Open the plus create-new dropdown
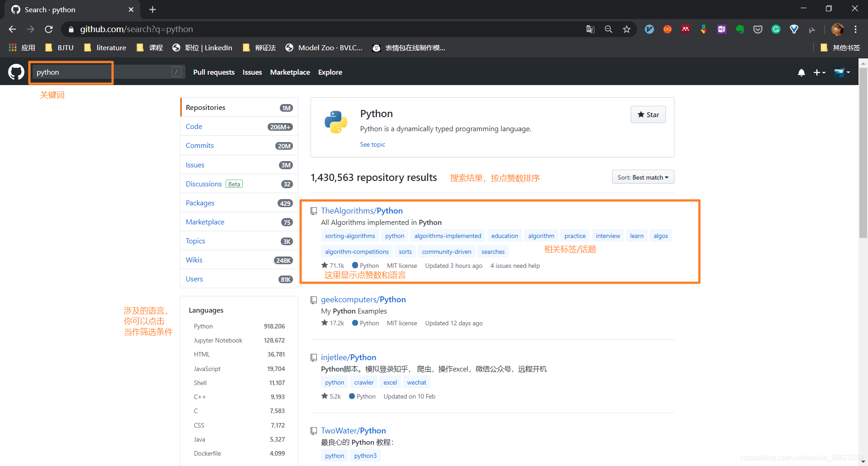This screenshot has height=466, width=868. pos(819,72)
